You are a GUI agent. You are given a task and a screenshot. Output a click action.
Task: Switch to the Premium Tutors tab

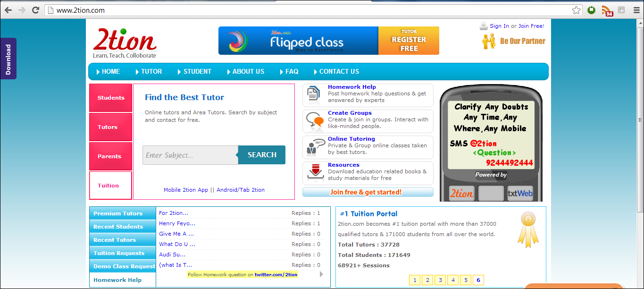click(123, 213)
